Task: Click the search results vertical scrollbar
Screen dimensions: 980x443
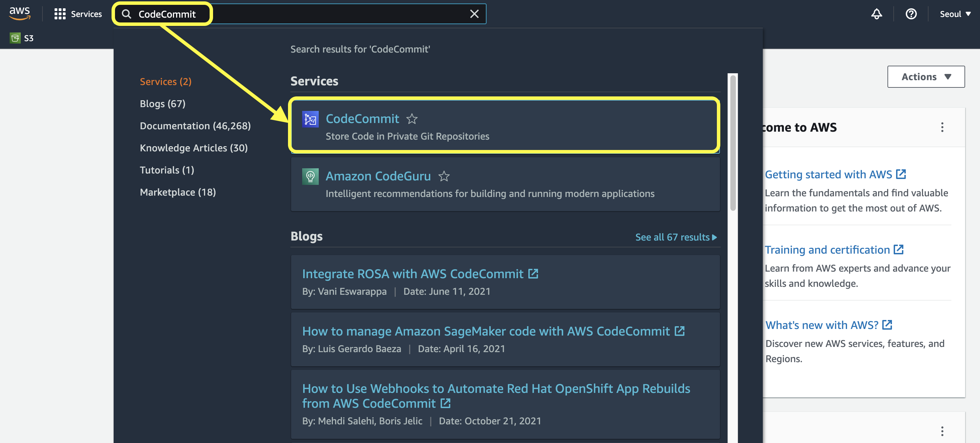Action: click(733, 143)
